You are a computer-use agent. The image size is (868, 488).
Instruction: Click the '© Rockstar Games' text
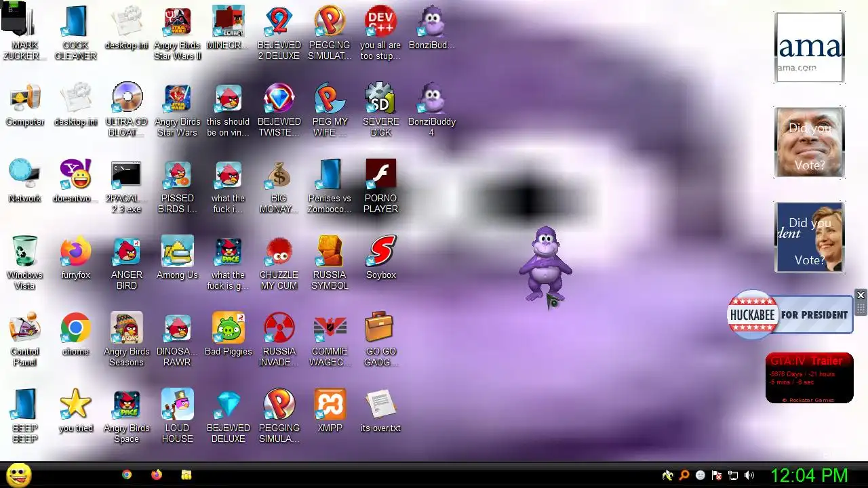tap(808, 400)
